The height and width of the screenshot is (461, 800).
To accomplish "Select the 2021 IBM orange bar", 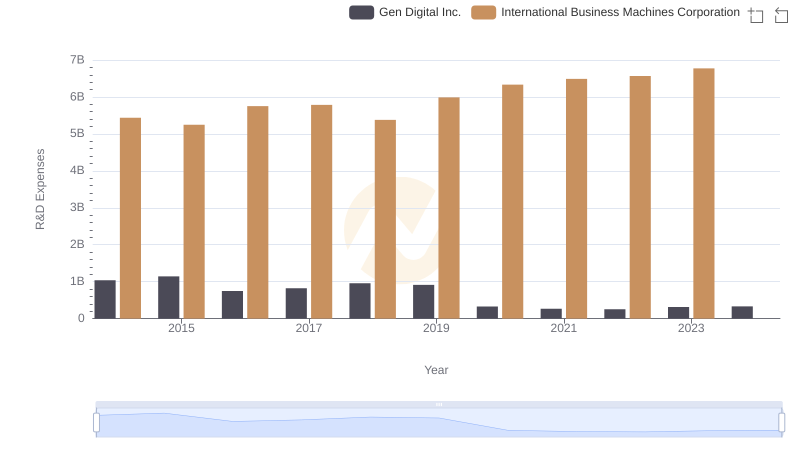I will [x=576, y=199].
